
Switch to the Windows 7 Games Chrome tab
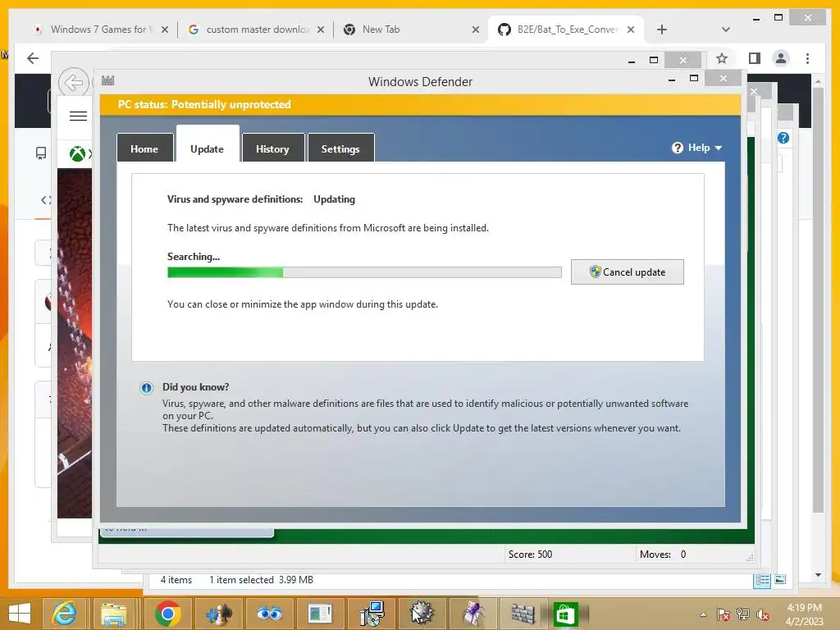point(101,30)
